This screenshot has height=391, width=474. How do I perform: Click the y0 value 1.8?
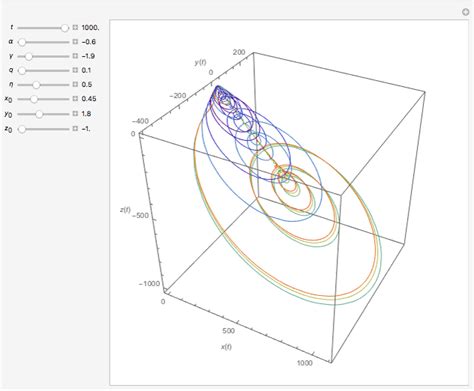point(86,114)
